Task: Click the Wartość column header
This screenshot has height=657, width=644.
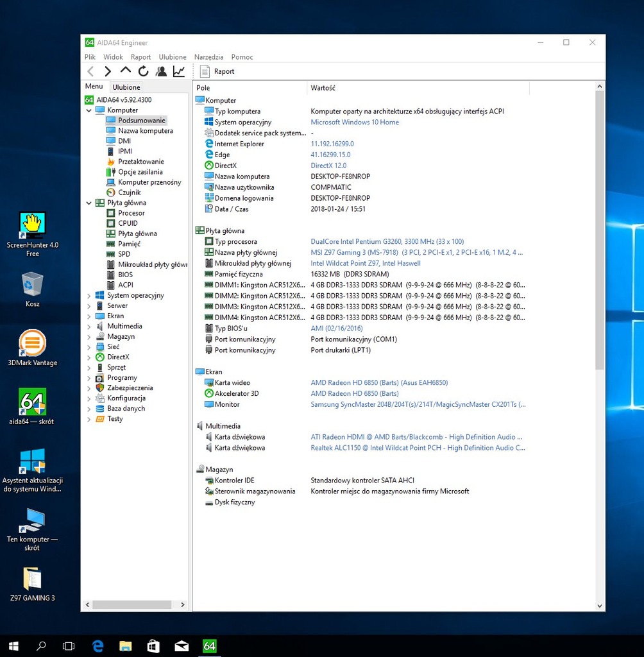Action: [418, 88]
